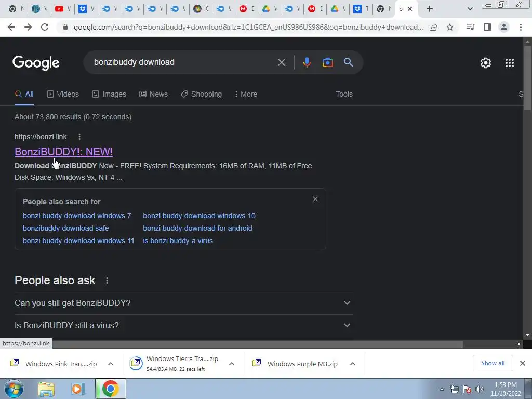Open the More search categories menu

pyautogui.click(x=246, y=95)
